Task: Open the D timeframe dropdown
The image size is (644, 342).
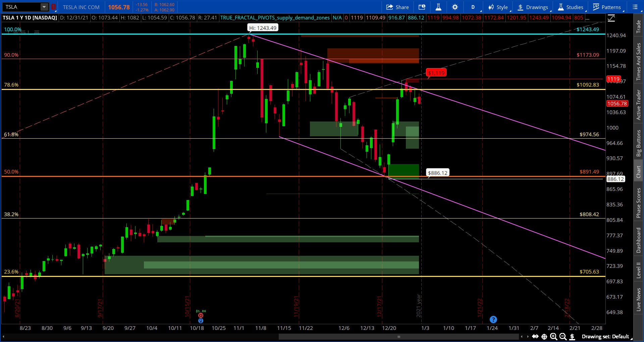Action: click(x=473, y=7)
